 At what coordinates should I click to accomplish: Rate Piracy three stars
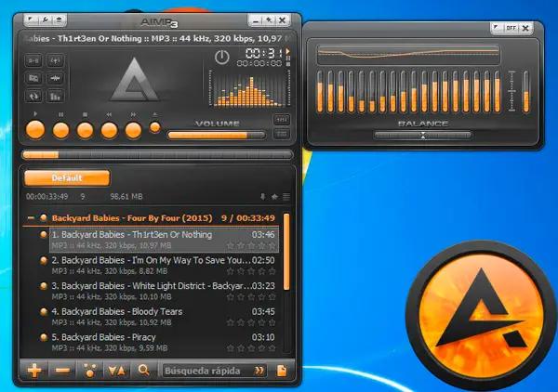(251, 348)
